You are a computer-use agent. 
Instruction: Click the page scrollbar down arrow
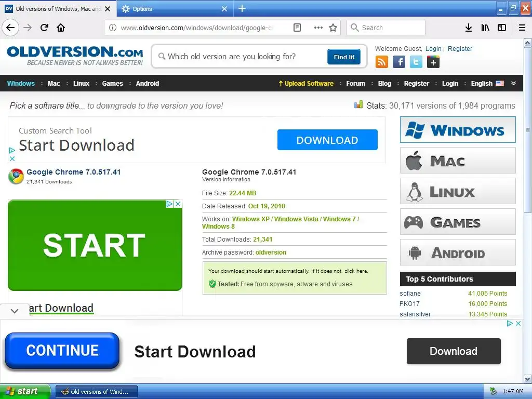pyautogui.click(x=528, y=379)
